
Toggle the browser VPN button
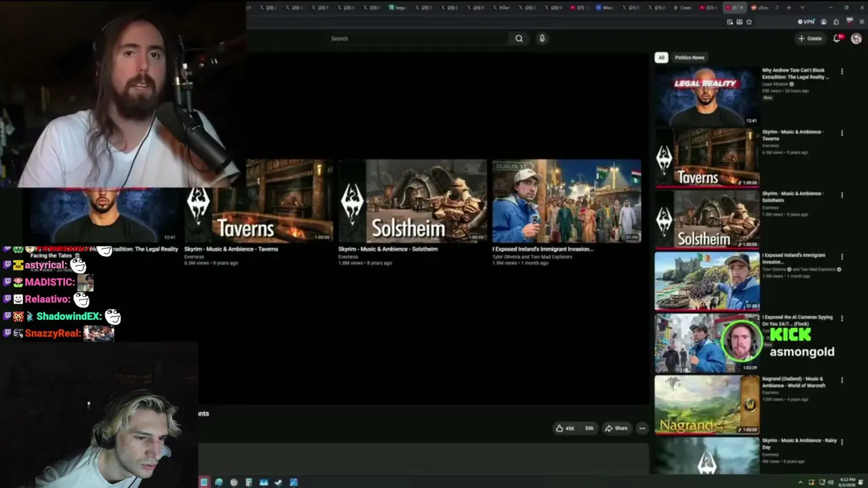[806, 22]
